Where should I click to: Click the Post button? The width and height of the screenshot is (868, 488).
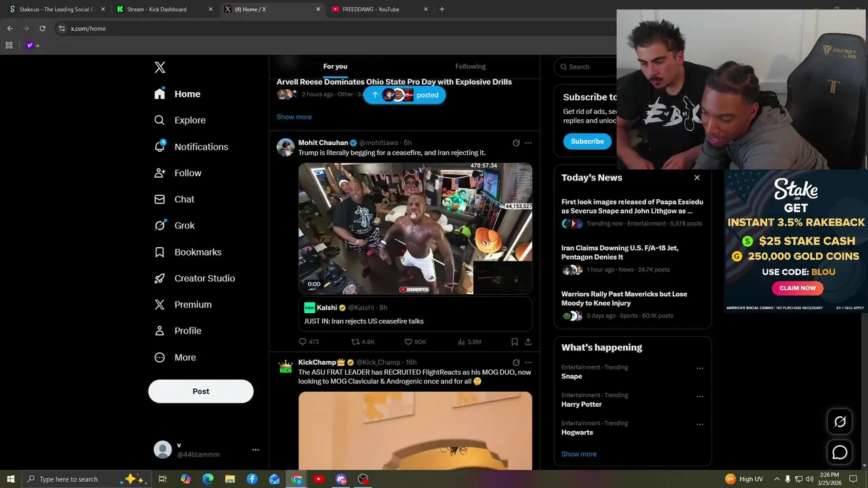[201, 391]
